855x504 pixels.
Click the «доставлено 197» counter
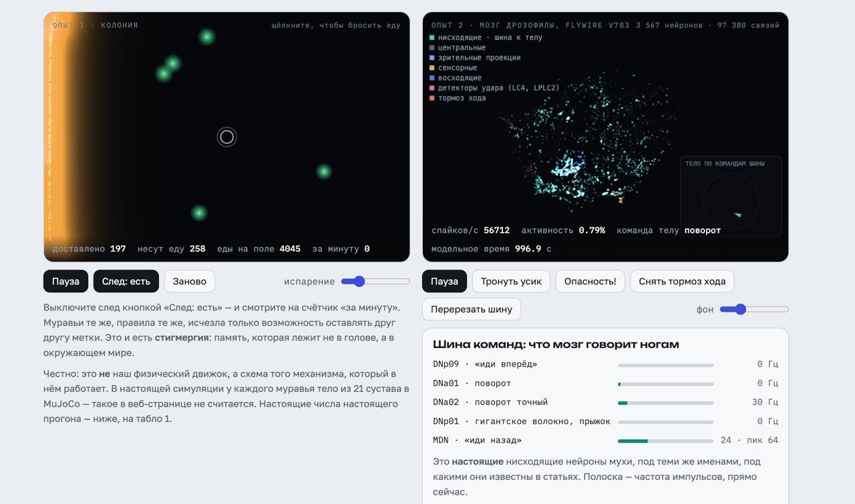(x=89, y=248)
